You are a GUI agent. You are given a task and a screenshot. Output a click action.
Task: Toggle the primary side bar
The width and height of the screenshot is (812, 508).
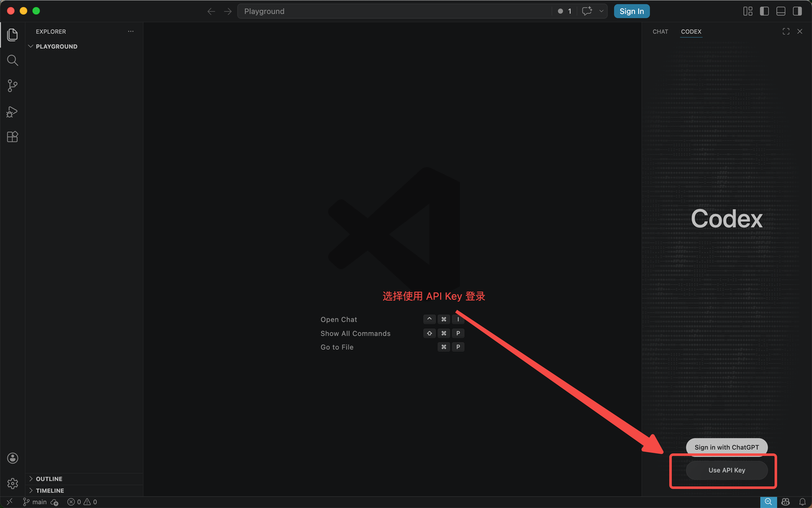pos(764,11)
